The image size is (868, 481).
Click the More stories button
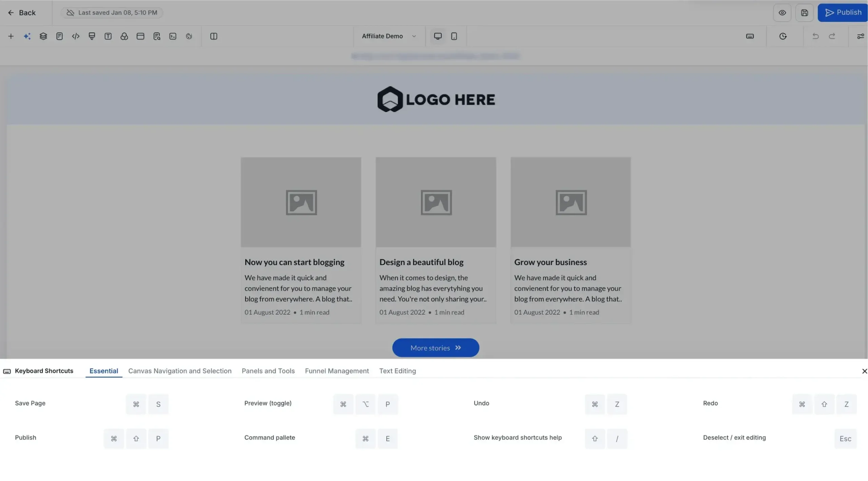click(x=435, y=348)
